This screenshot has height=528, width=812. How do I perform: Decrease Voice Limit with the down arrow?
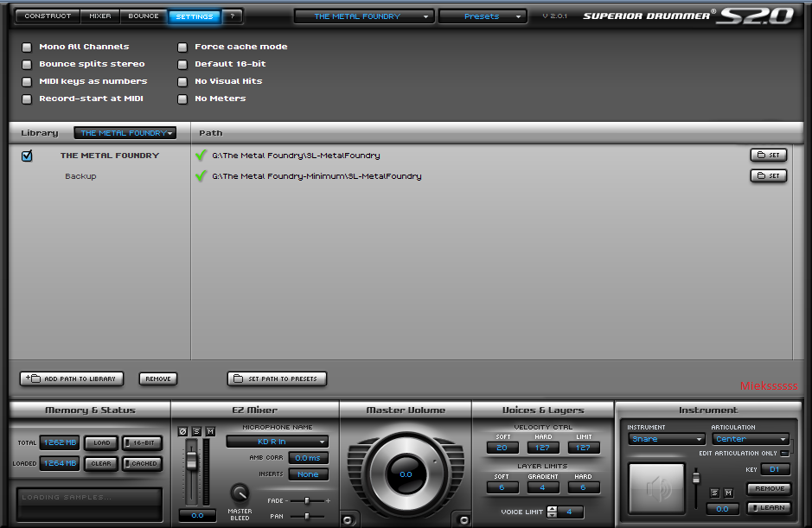tap(552, 515)
